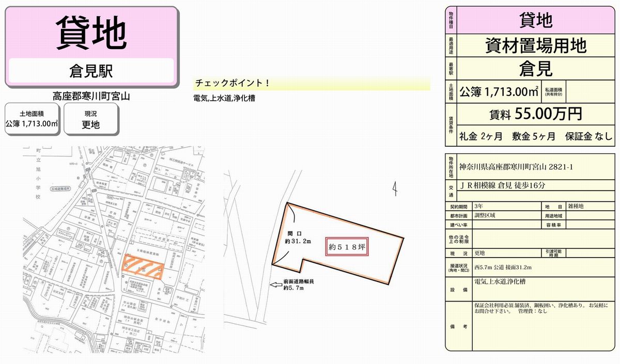Click the large 貸地 pink header banner
Viewport: 620px width, 364px height.
click(x=91, y=33)
